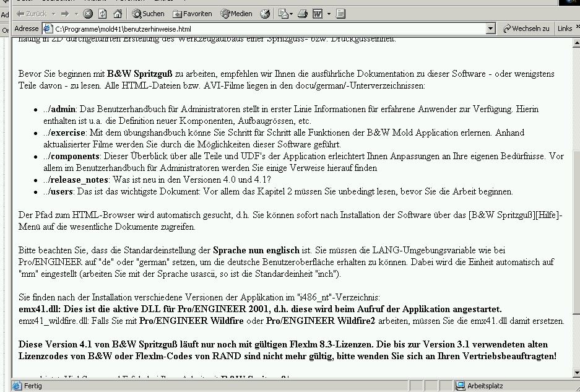Click the Internet Explorer icon in status bar
The height and width of the screenshot is (392, 580).
17,386
